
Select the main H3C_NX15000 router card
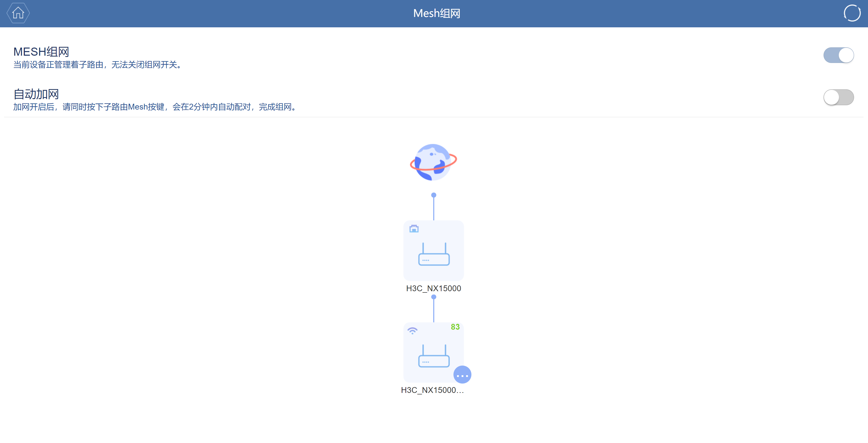click(434, 250)
